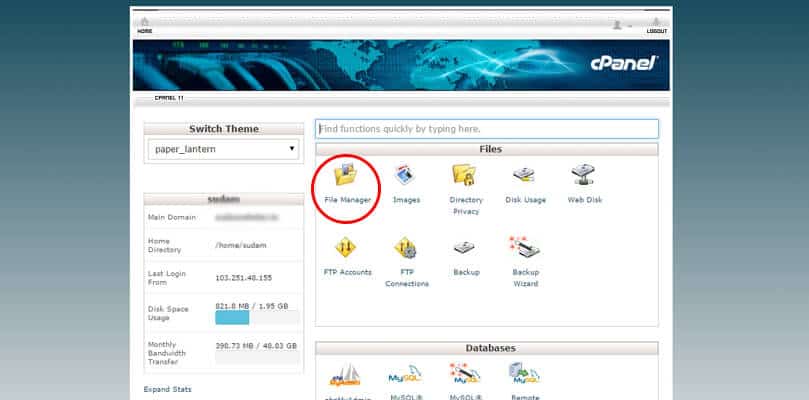Click the cPanel logo in banner
The width and height of the screenshot is (809, 400).
[624, 63]
